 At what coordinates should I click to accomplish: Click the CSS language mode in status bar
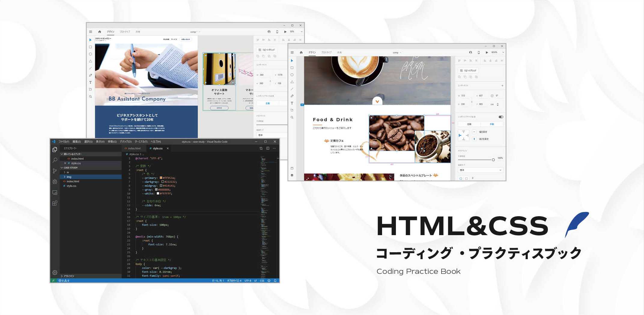coord(262,281)
